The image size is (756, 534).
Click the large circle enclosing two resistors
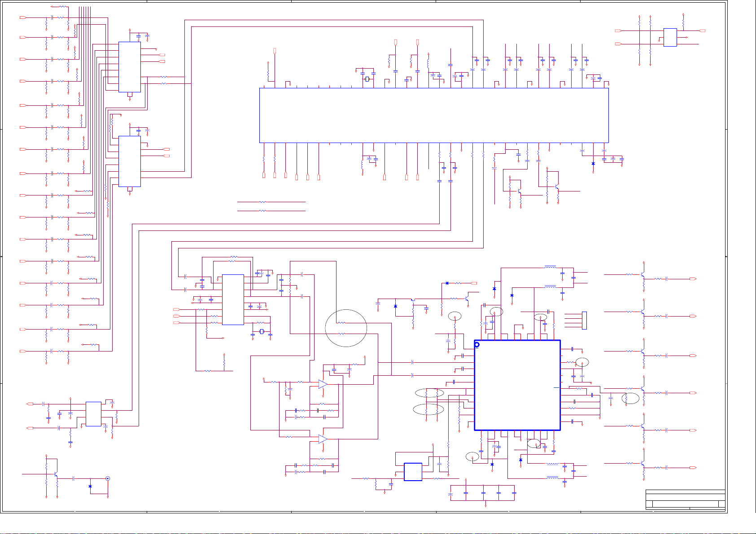(x=346, y=328)
